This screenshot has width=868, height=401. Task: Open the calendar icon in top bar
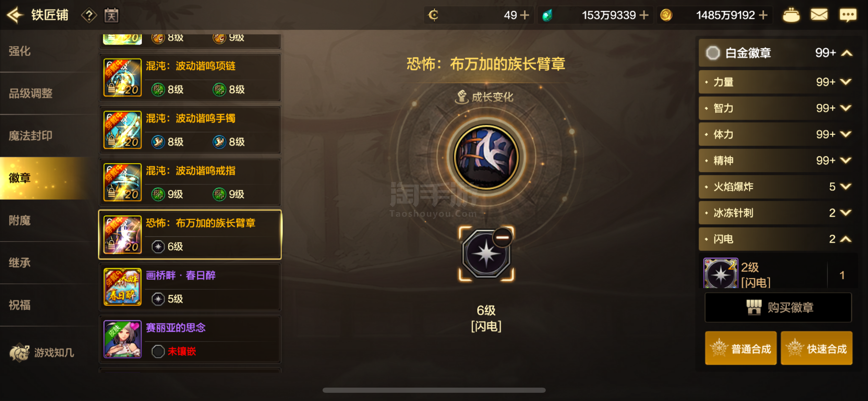[111, 15]
